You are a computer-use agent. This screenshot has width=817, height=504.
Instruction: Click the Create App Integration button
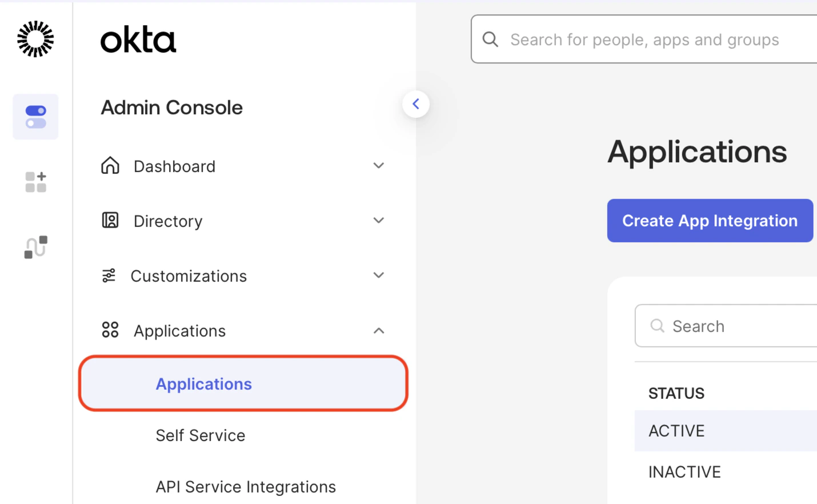coord(710,221)
